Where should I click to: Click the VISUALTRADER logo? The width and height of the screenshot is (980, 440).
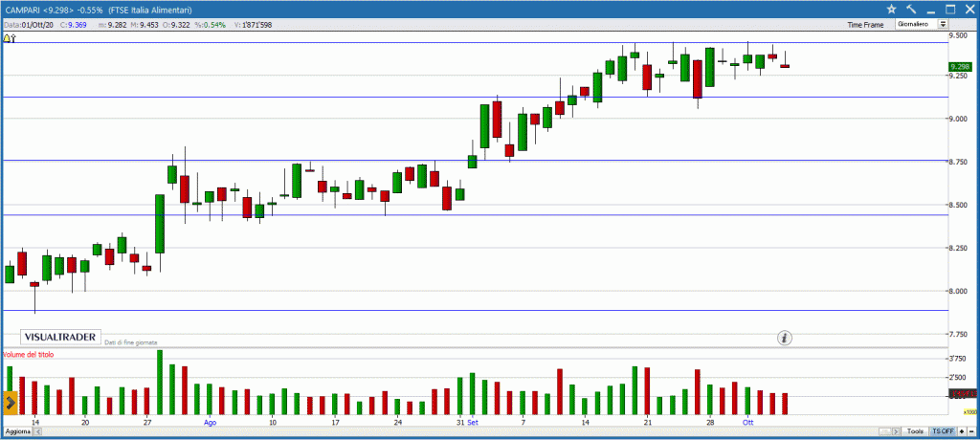(x=60, y=337)
